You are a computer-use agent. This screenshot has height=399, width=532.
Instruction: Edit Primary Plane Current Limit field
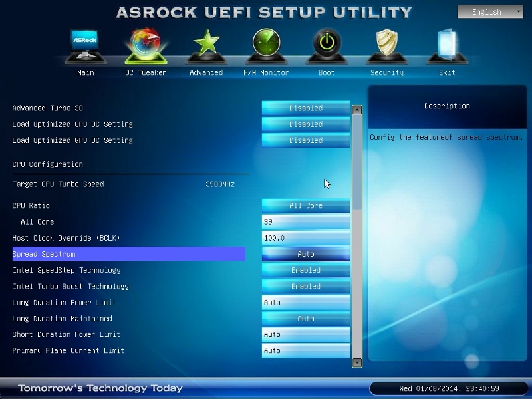click(306, 350)
